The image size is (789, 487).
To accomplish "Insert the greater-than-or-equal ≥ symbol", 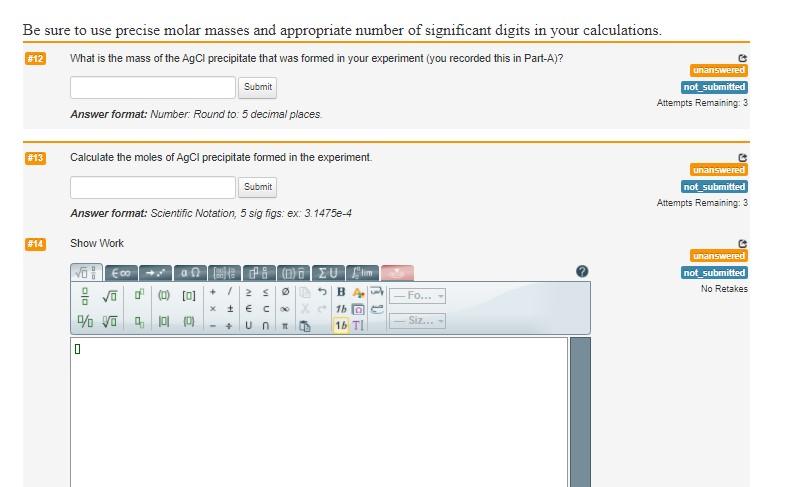I will (248, 292).
